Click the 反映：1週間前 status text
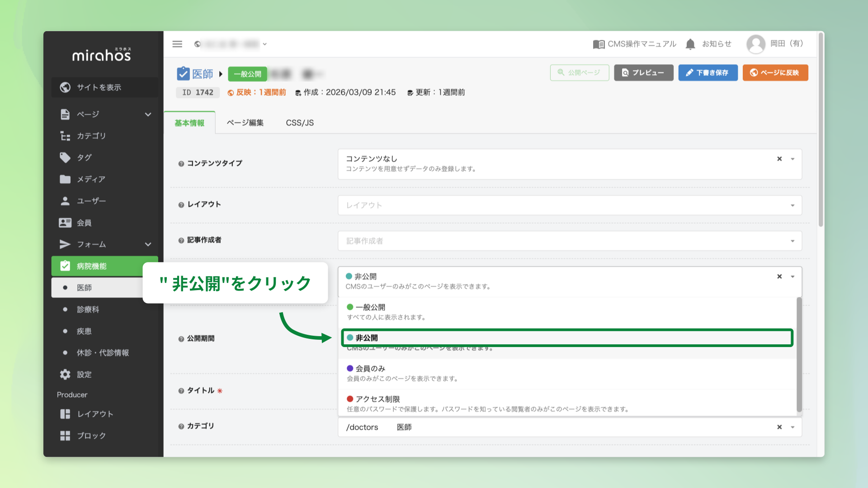Viewport: 868px width, 488px height. (x=257, y=93)
